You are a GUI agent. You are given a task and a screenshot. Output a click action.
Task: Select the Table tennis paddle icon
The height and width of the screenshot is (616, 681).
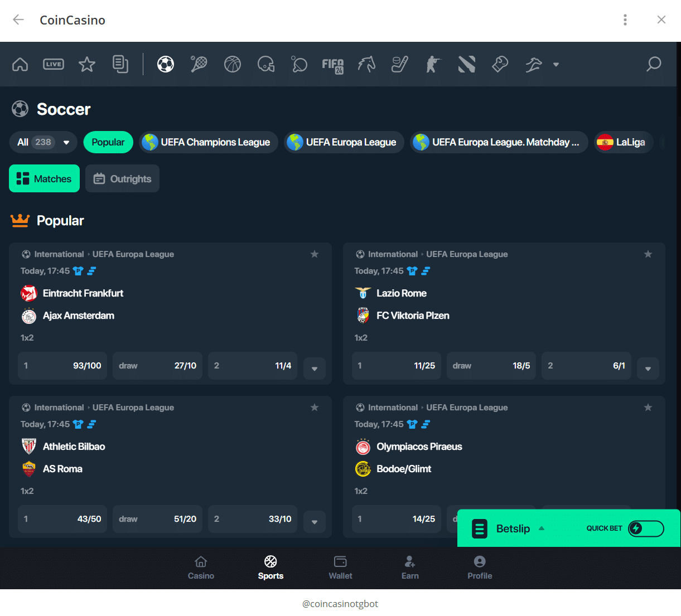coord(300,65)
